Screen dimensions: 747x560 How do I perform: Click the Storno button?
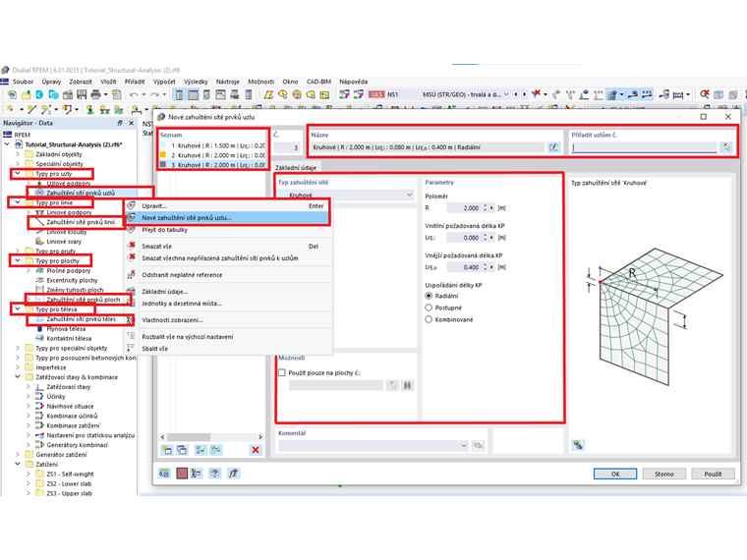[x=664, y=474]
